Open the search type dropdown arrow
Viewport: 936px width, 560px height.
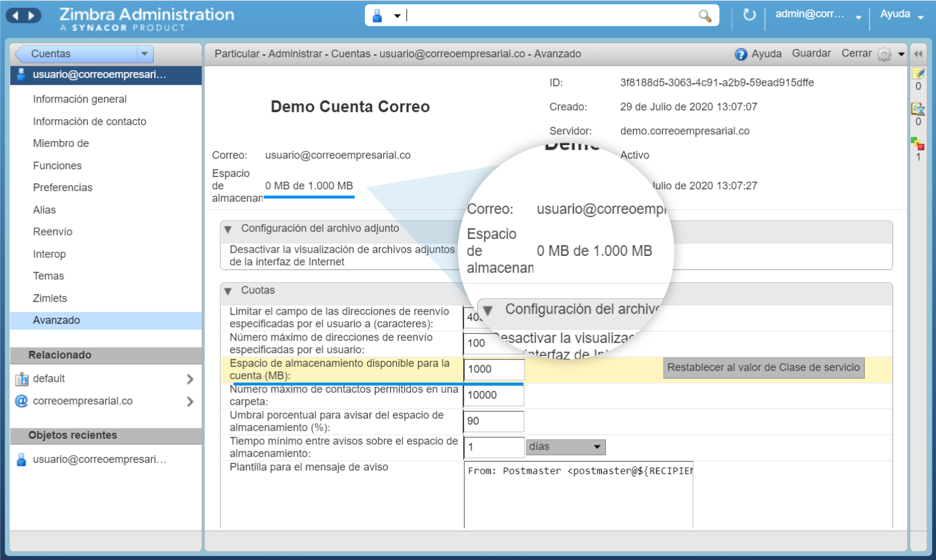(397, 16)
